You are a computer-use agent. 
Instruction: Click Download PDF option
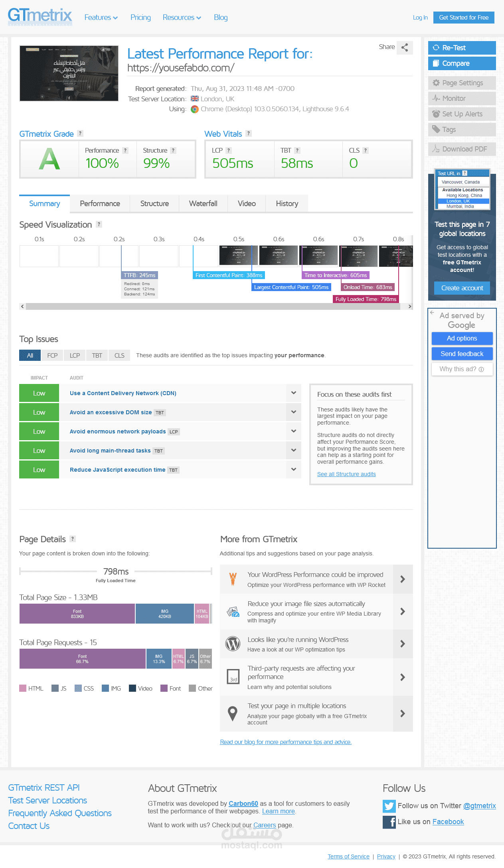pos(462,149)
